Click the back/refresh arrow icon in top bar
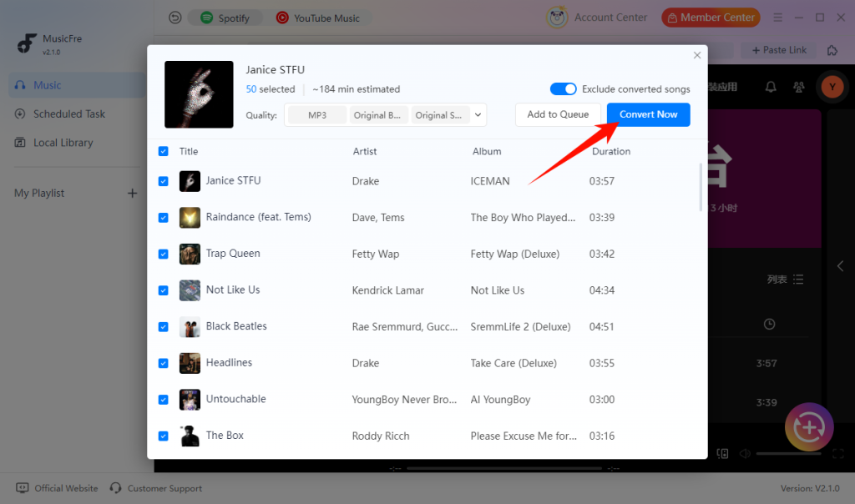 pos(175,18)
